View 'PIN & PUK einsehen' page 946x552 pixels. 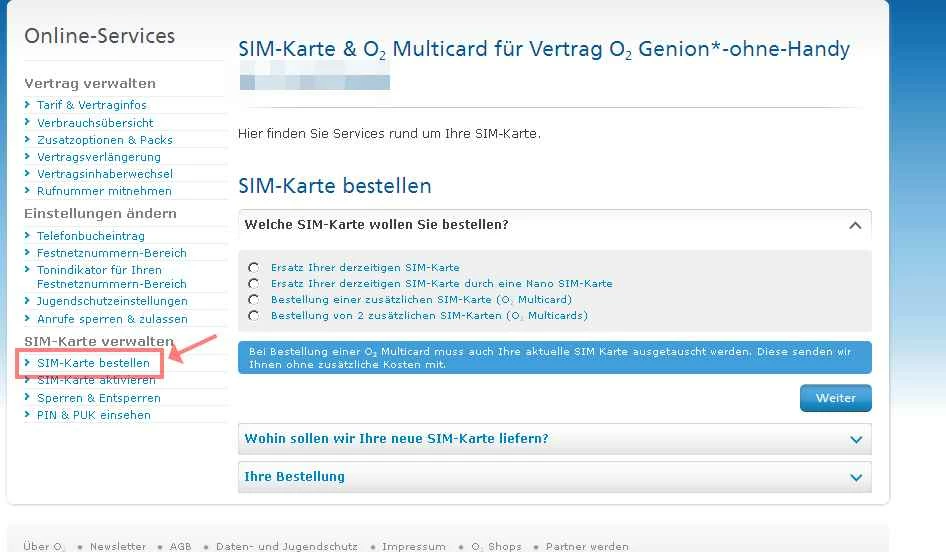[x=94, y=415]
